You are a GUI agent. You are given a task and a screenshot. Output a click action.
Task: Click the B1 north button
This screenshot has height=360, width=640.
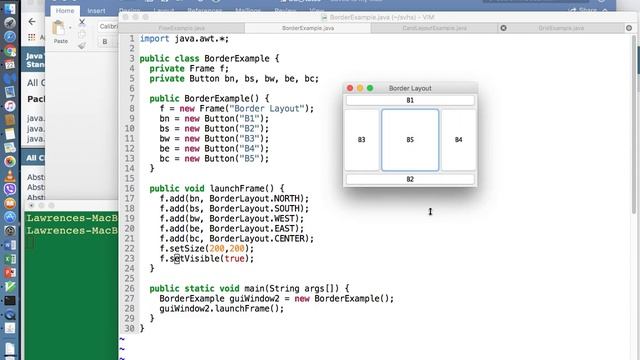(410, 100)
